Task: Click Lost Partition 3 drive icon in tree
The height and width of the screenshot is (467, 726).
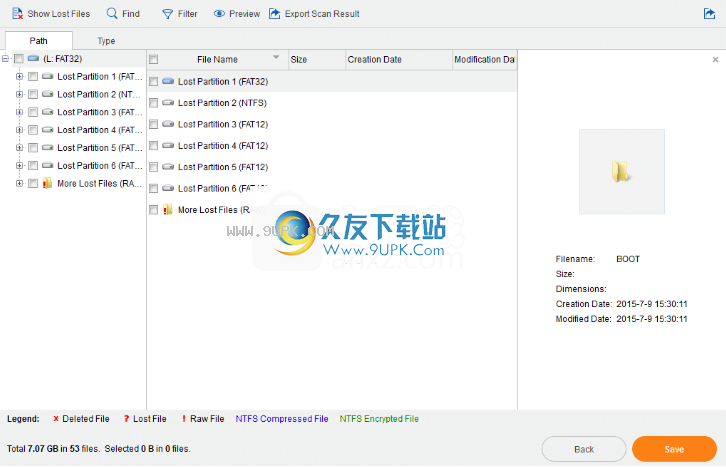Action: 47,112
